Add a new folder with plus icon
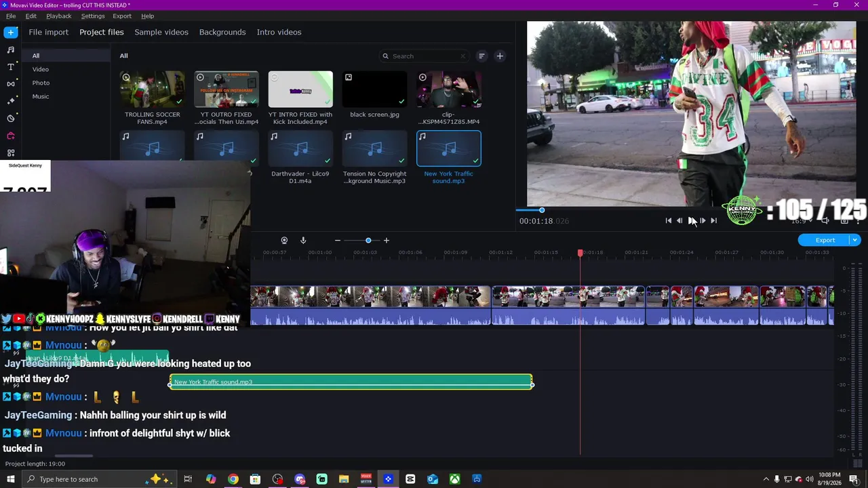 pos(500,56)
